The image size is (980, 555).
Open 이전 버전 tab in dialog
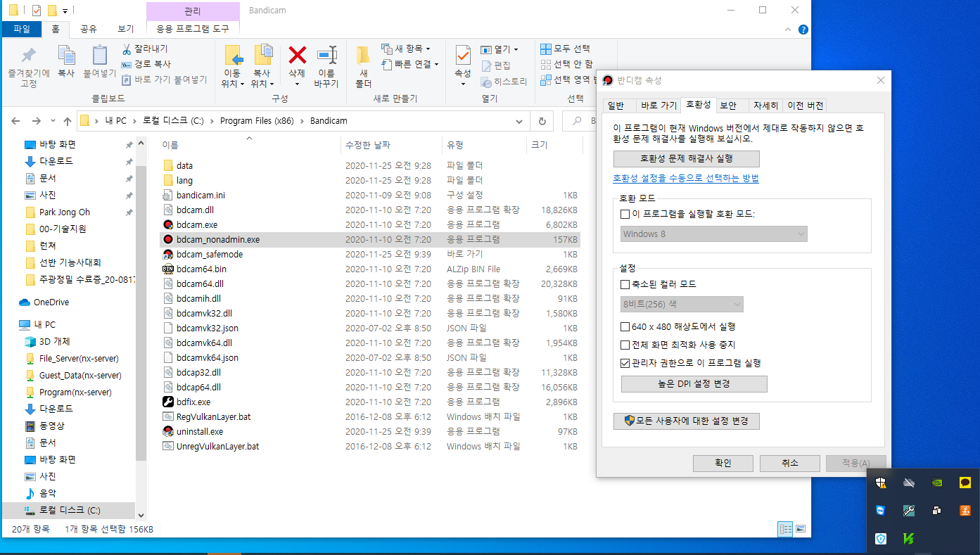[805, 106]
